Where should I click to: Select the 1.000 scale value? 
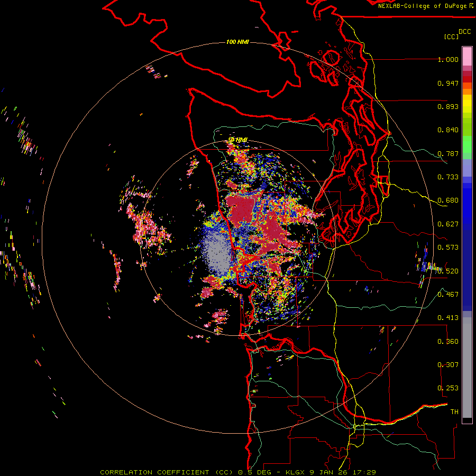point(448,59)
